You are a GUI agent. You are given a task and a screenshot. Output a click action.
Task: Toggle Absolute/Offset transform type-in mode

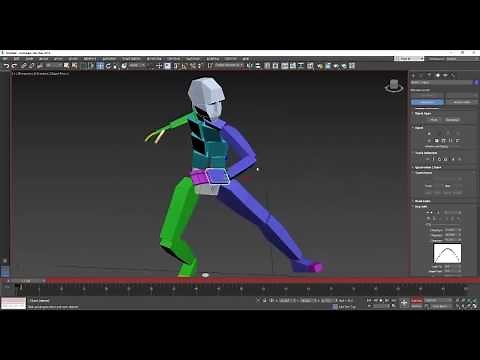click(x=271, y=300)
